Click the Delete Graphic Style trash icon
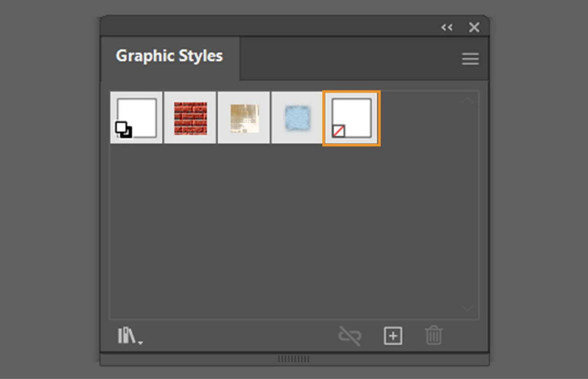 click(x=434, y=336)
